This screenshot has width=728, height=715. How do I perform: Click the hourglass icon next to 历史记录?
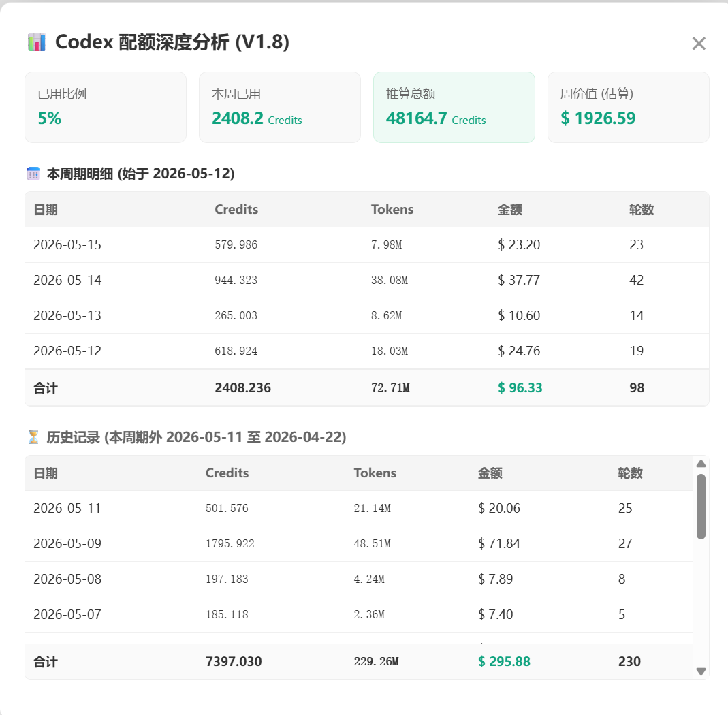[33, 437]
